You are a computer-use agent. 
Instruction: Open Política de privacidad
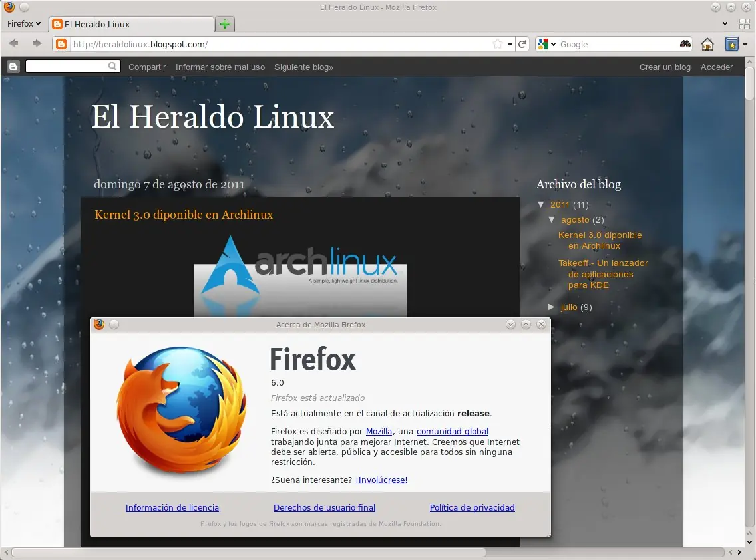pos(472,507)
